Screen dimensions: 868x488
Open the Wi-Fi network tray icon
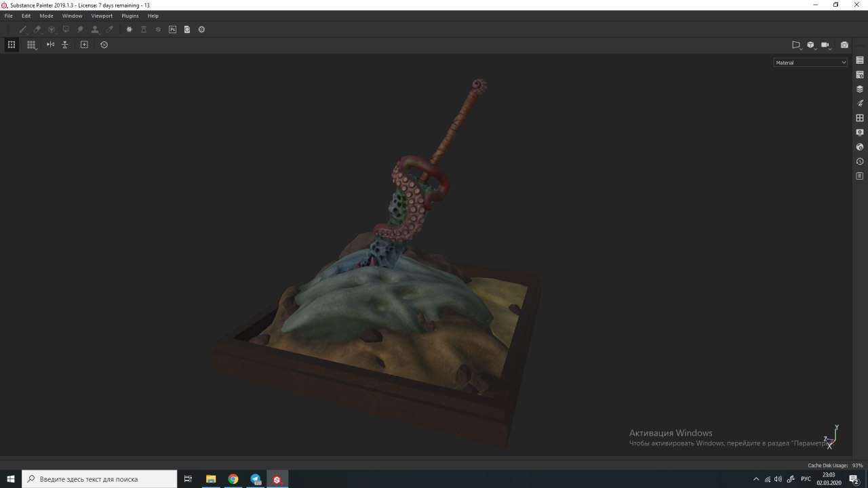pos(767,479)
